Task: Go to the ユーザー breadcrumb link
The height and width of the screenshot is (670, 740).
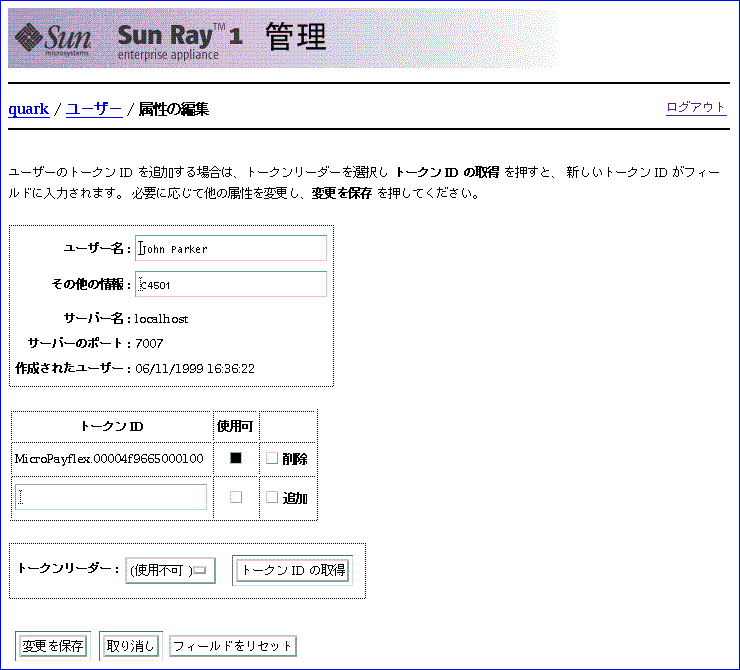Action: tap(94, 109)
